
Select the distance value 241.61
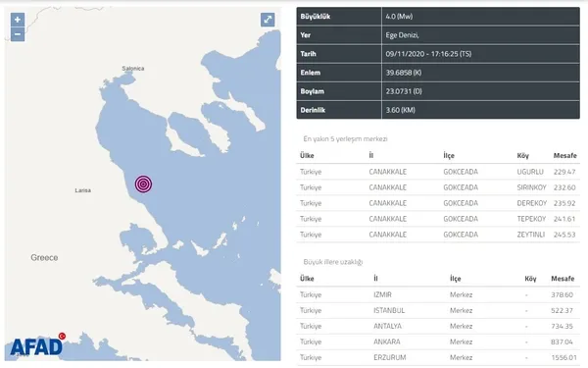[564, 219]
